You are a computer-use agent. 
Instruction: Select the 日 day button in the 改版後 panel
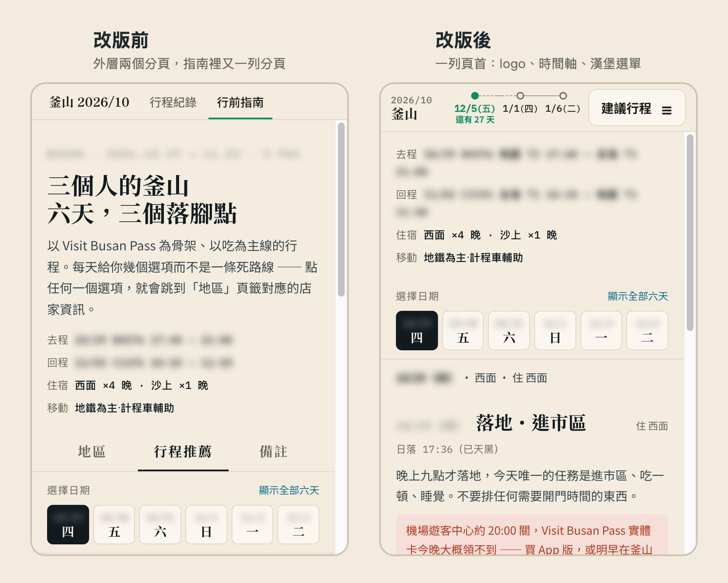click(555, 331)
